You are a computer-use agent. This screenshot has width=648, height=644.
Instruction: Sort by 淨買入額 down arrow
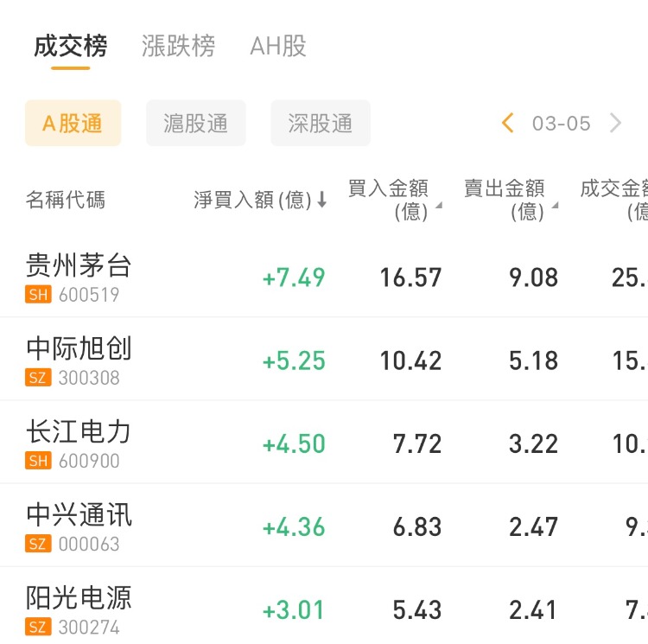point(322,201)
